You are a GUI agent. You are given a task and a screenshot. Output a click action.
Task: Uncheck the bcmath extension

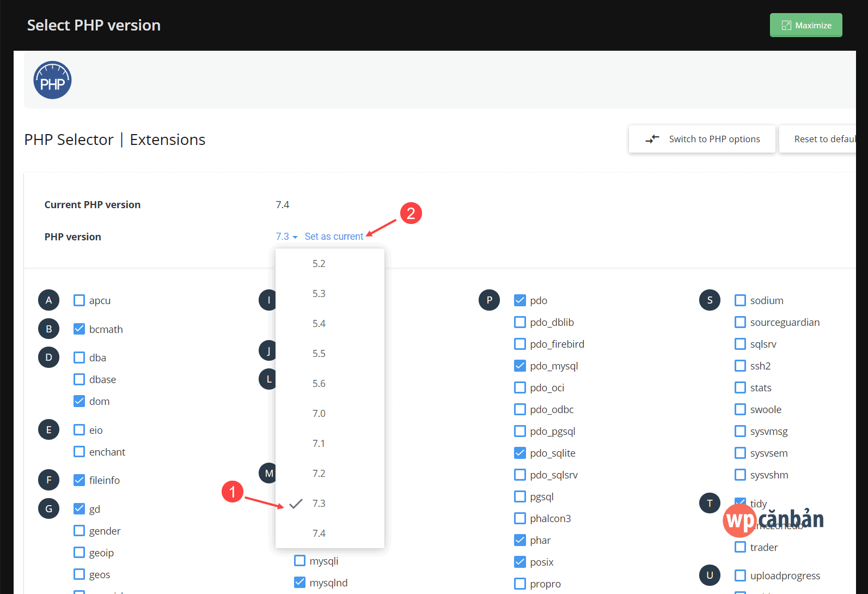80,329
